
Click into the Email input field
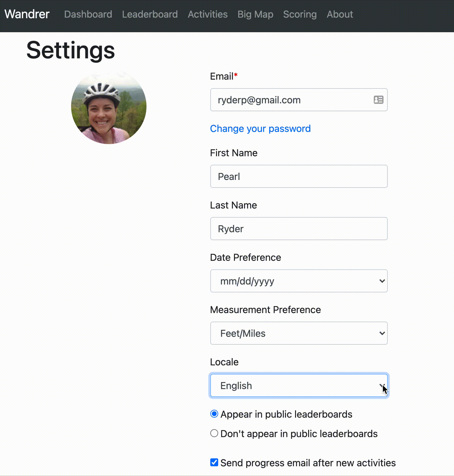pos(299,100)
